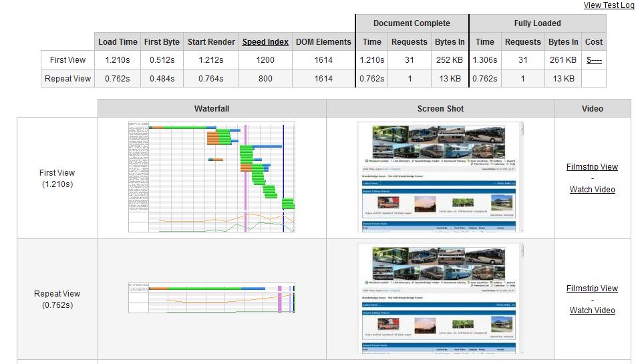Select the First View 1.306s fully loaded time
This screenshot has height=364, width=640.
click(485, 60)
